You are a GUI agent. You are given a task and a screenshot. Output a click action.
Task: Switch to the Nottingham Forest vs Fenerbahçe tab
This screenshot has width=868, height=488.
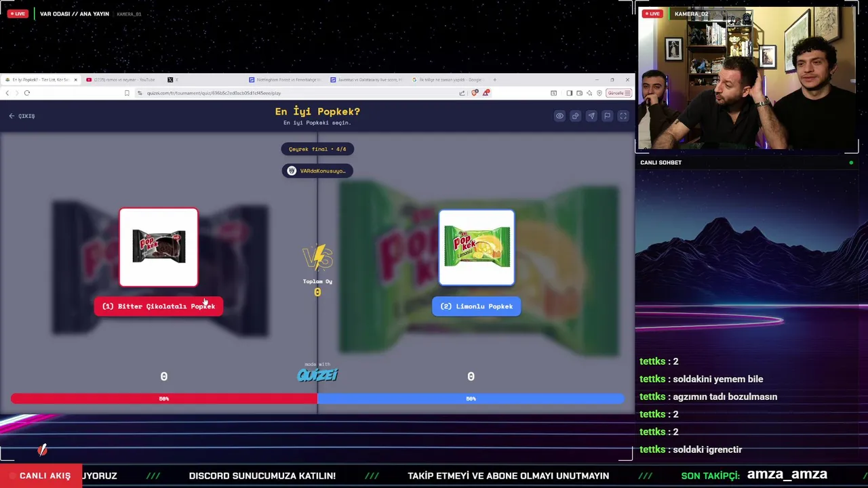coord(285,80)
